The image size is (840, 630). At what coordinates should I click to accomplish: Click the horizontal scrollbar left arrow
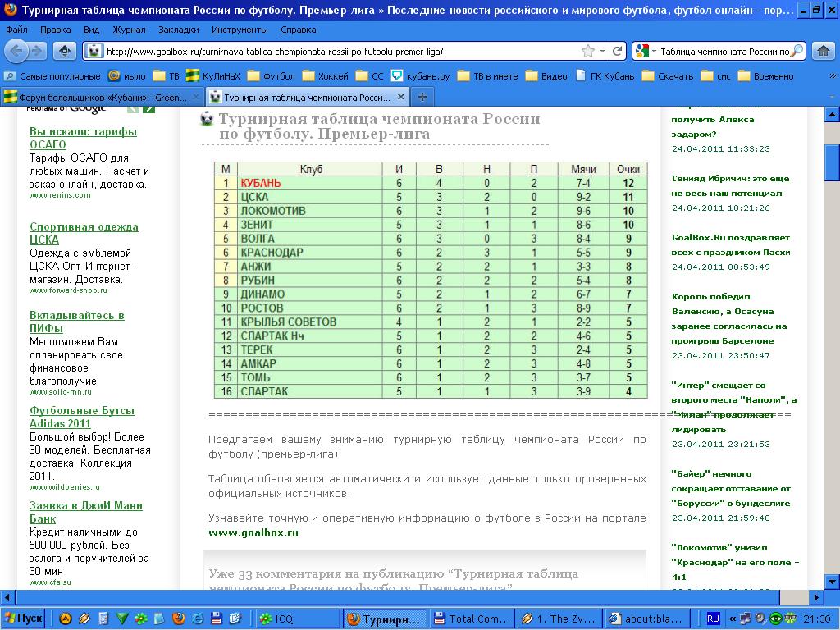click(x=7, y=597)
